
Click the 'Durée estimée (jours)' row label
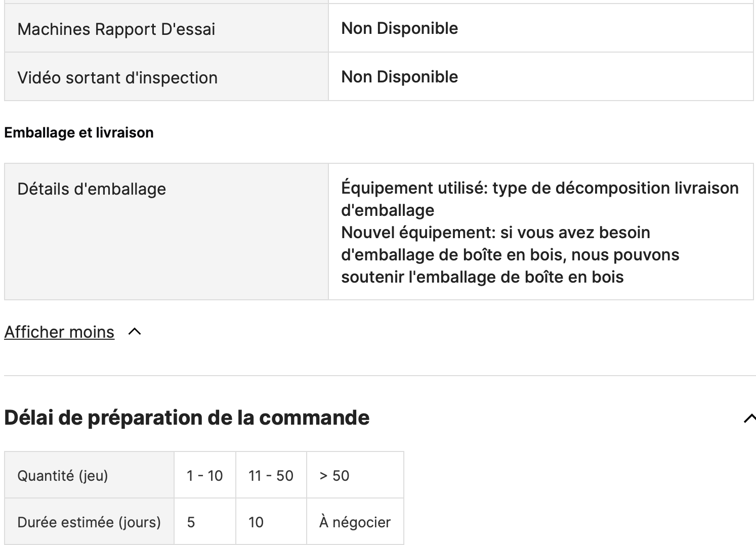pyautogui.click(x=89, y=522)
